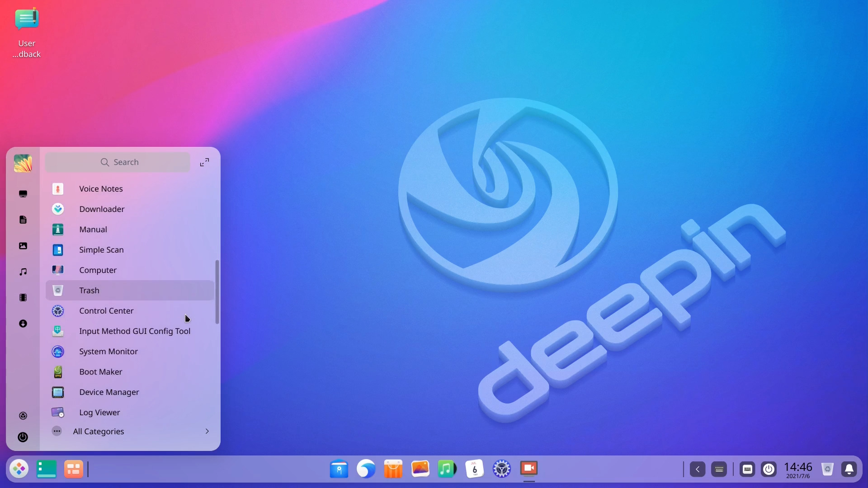Collapse the tray with the left chevron
Image resolution: width=868 pixels, height=488 pixels.
click(x=697, y=469)
